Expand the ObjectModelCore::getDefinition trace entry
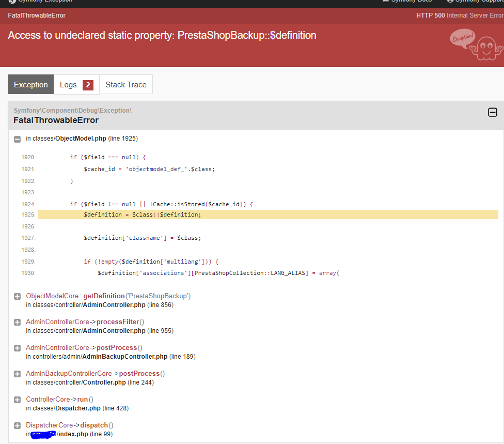Screen dimensions: 504x444 tap(17, 296)
